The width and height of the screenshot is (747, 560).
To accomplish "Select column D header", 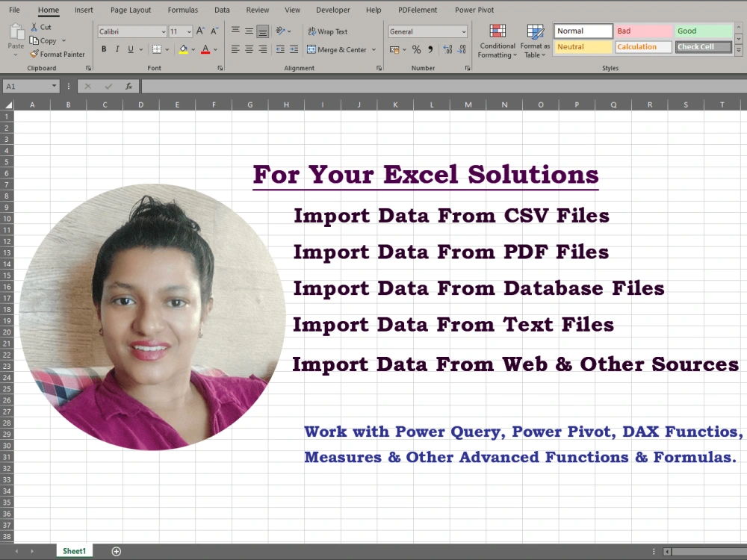I will [x=141, y=105].
